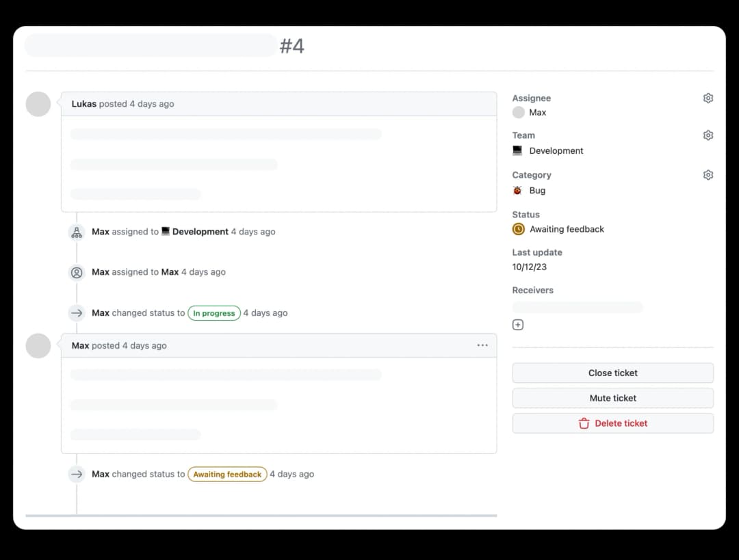Click the horizontal scrollbar below the timeline
This screenshot has width=739, height=560.
pyautogui.click(x=261, y=516)
